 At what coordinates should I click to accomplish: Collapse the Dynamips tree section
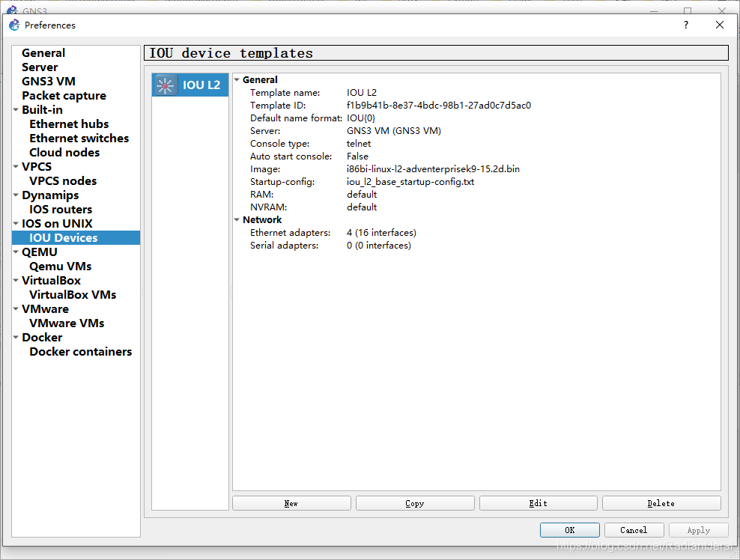click(x=16, y=195)
